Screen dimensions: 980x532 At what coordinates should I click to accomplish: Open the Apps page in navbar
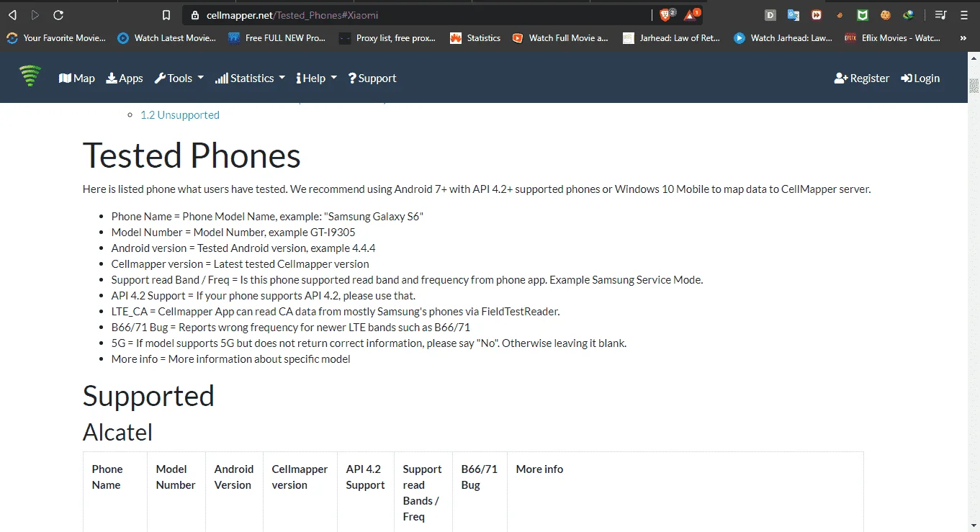(x=125, y=78)
